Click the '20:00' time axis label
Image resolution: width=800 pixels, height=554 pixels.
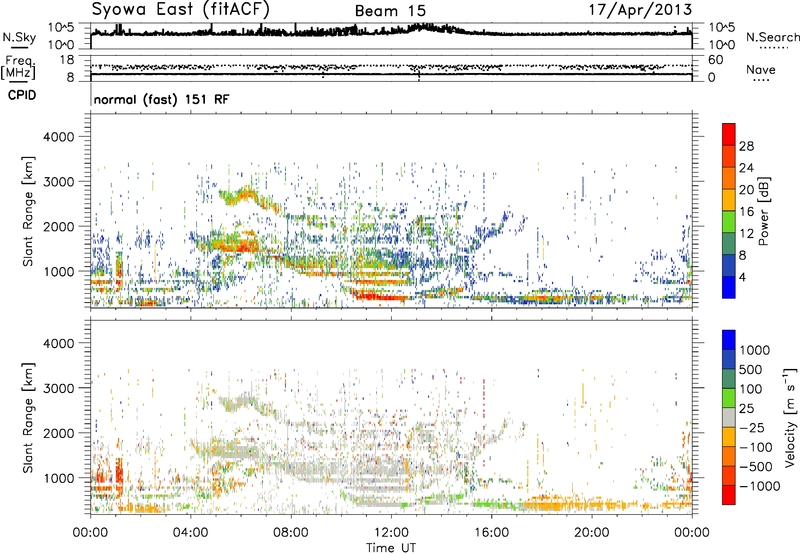pos(592,533)
